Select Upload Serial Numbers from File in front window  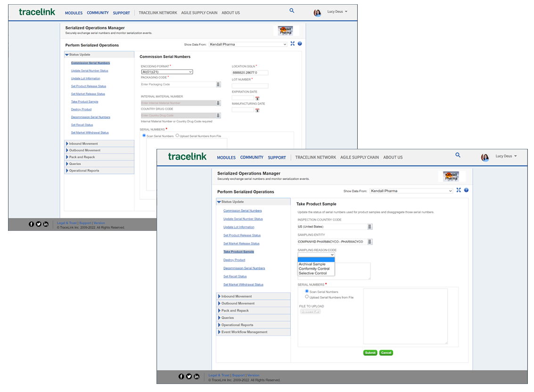coord(307,297)
